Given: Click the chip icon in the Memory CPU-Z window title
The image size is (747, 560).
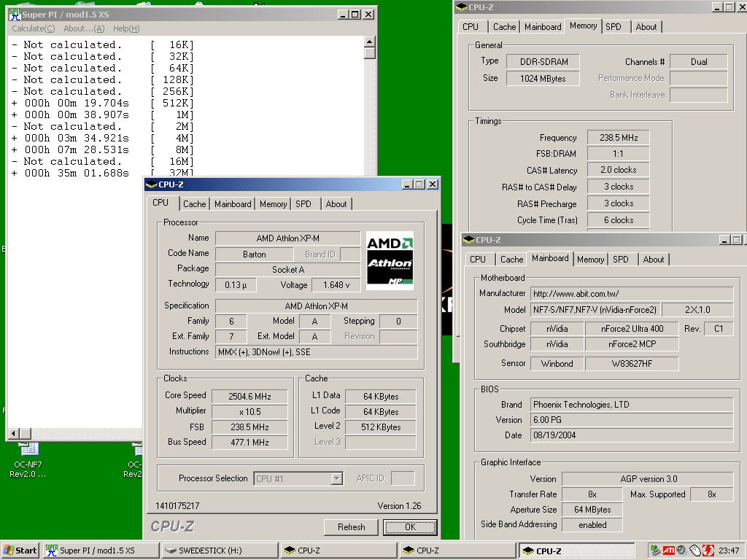Looking at the screenshot, I should [x=461, y=7].
